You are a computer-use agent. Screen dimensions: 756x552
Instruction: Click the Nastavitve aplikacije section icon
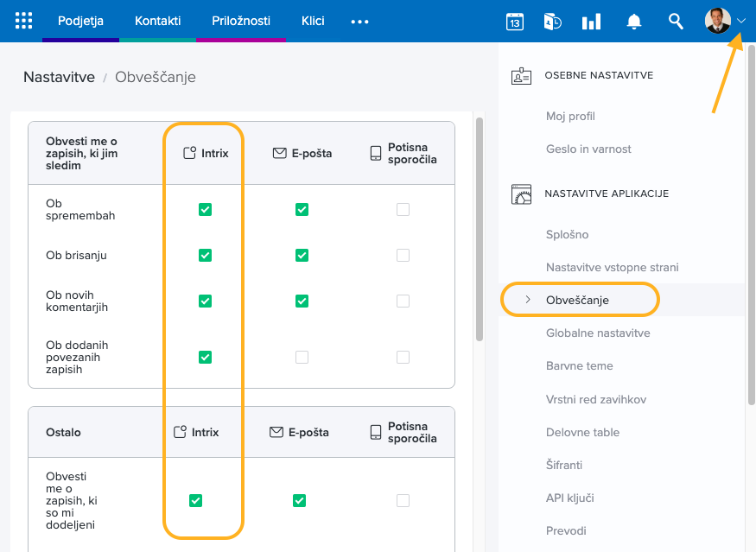[x=521, y=194]
